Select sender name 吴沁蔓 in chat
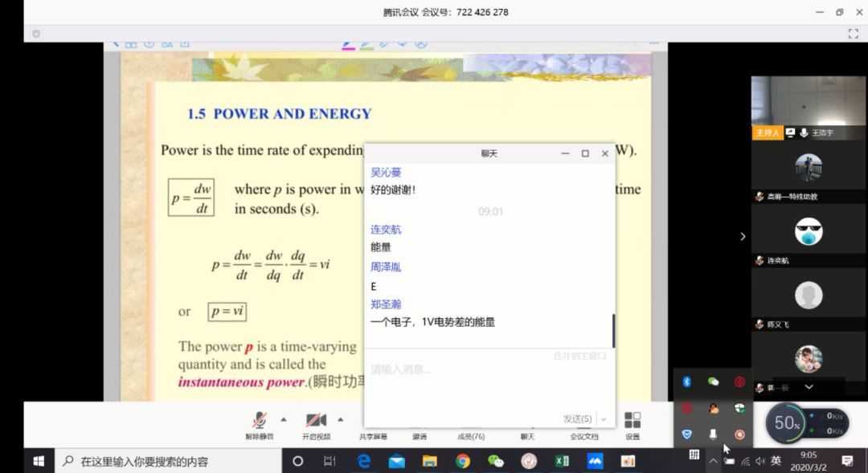This screenshot has width=868, height=473. [386, 173]
